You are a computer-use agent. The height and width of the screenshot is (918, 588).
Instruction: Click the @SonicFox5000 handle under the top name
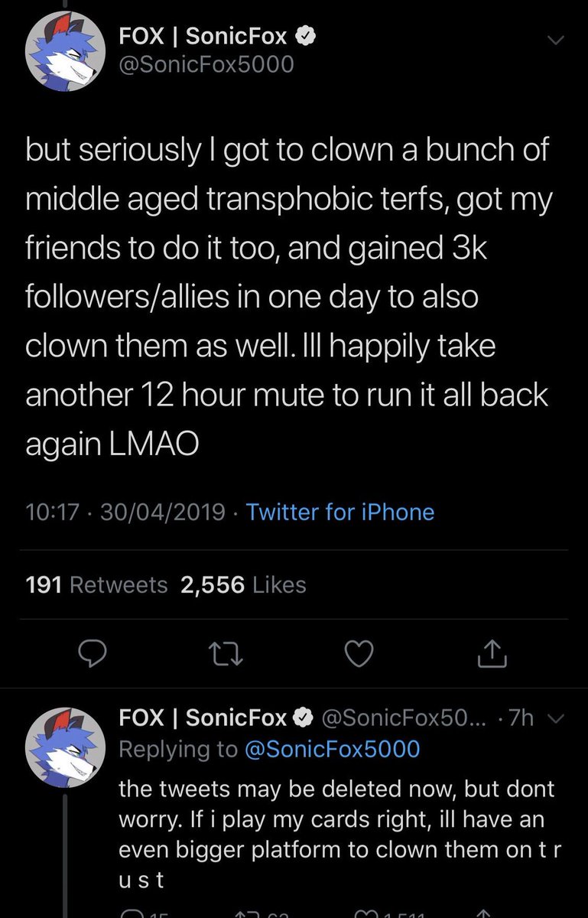[x=206, y=64]
